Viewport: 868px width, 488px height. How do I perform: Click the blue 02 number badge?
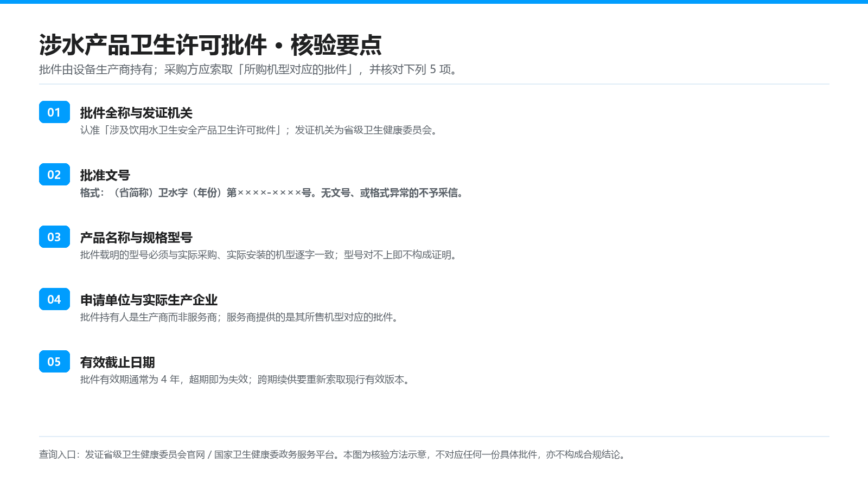pos(54,175)
